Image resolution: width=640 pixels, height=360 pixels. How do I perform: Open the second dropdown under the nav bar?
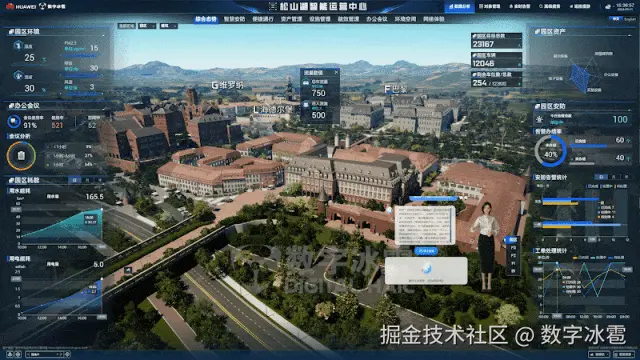coord(169,26)
